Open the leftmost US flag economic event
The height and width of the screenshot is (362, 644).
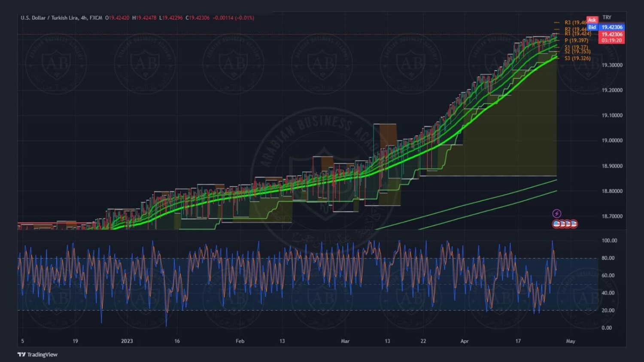(x=556, y=224)
